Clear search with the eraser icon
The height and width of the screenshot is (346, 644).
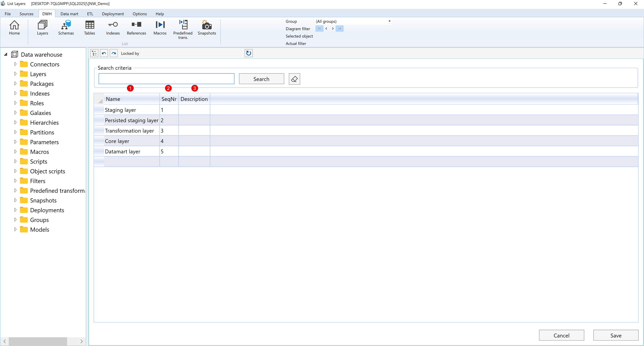(294, 79)
